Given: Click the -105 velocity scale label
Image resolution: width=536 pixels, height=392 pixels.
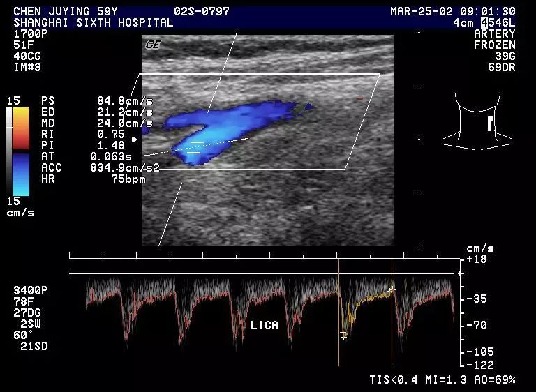Looking at the screenshot, I should (x=480, y=352).
